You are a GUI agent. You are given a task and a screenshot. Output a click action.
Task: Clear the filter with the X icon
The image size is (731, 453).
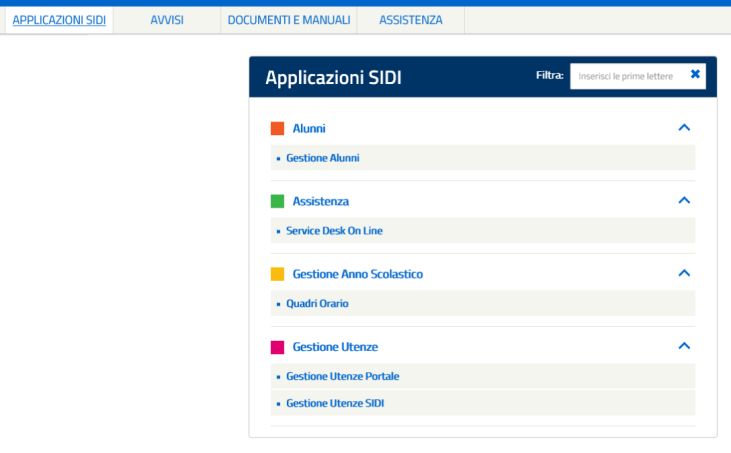coord(695,74)
